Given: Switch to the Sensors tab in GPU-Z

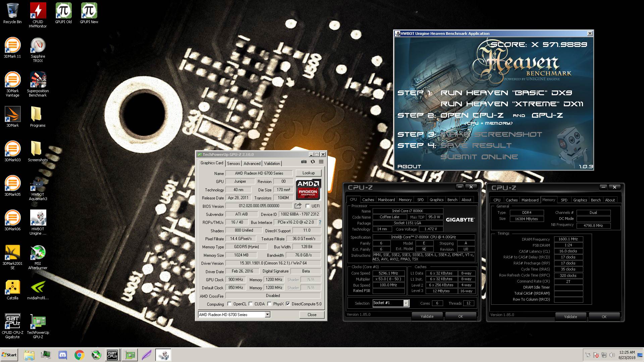Looking at the screenshot, I should click(233, 164).
